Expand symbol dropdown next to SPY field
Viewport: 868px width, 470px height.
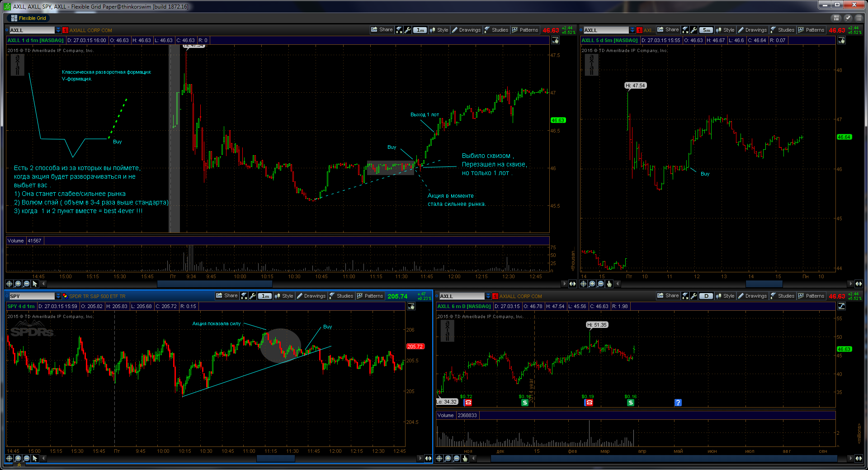(58, 296)
